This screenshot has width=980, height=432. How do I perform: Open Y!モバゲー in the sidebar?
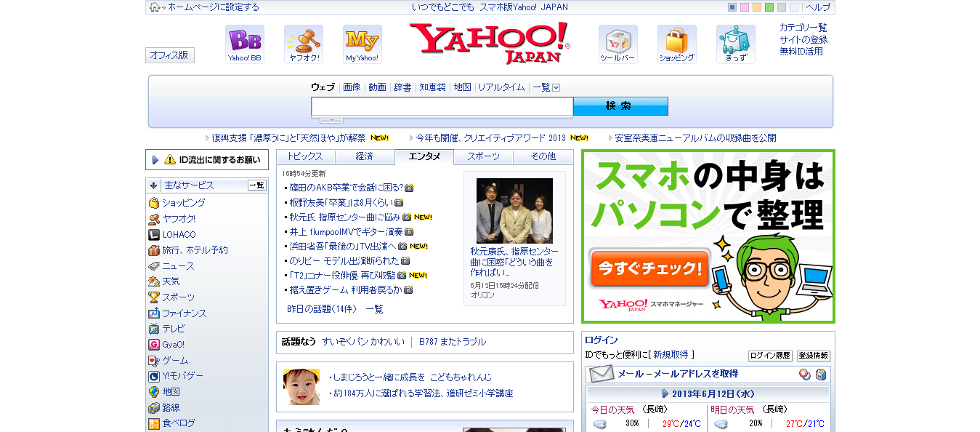(x=176, y=376)
